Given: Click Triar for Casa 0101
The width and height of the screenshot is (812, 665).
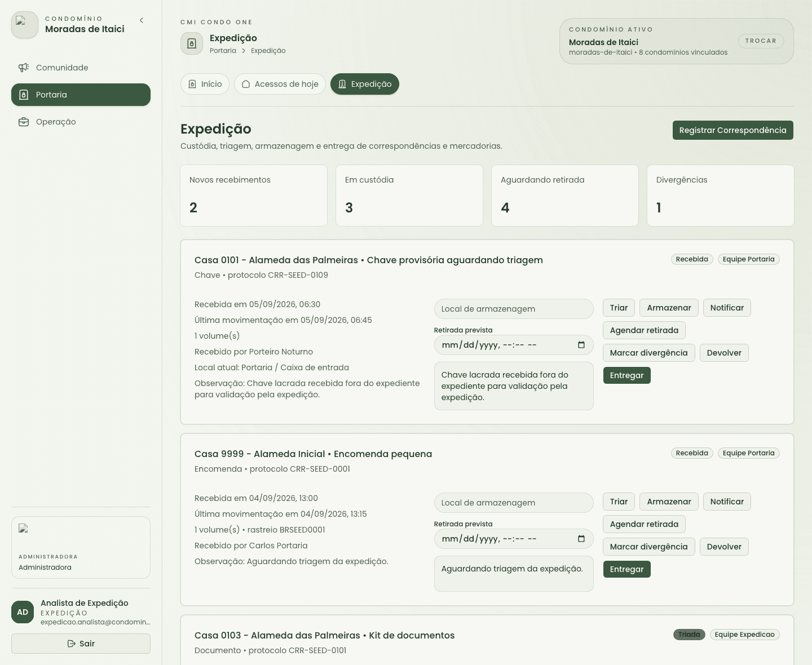Looking at the screenshot, I should [x=619, y=308].
